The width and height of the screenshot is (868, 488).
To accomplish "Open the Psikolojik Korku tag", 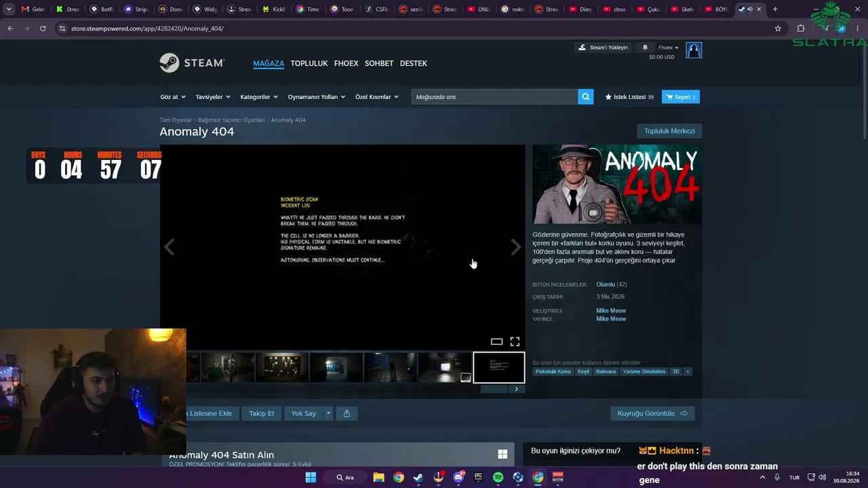I will [x=553, y=371].
